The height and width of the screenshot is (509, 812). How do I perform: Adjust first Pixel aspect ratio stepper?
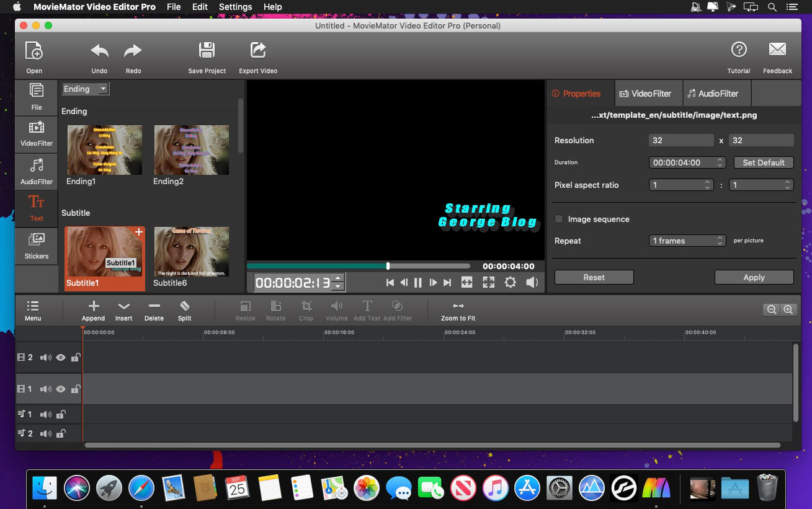click(708, 185)
